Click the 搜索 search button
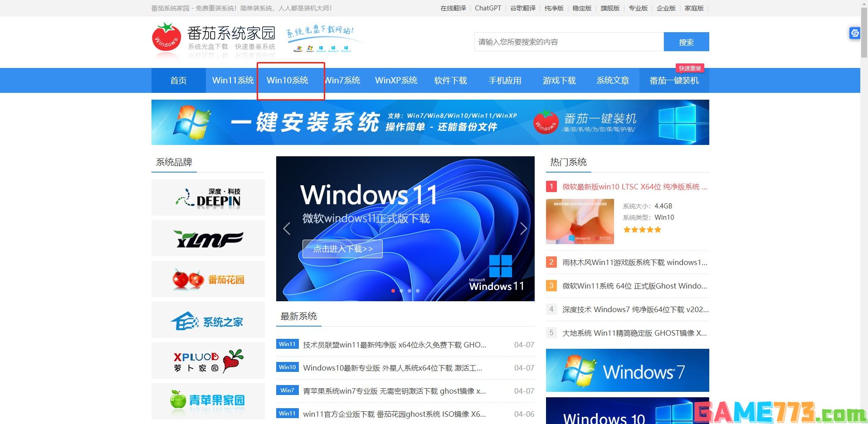 click(687, 42)
